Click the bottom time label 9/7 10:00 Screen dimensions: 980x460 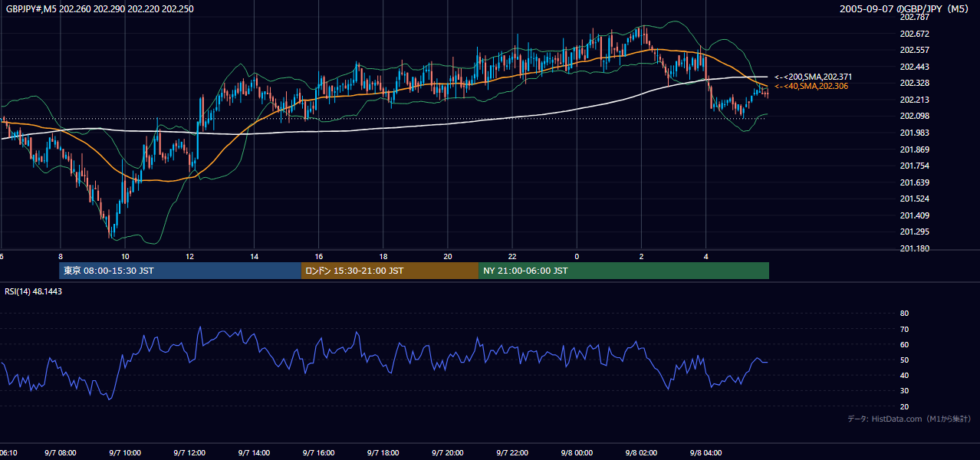(x=124, y=453)
